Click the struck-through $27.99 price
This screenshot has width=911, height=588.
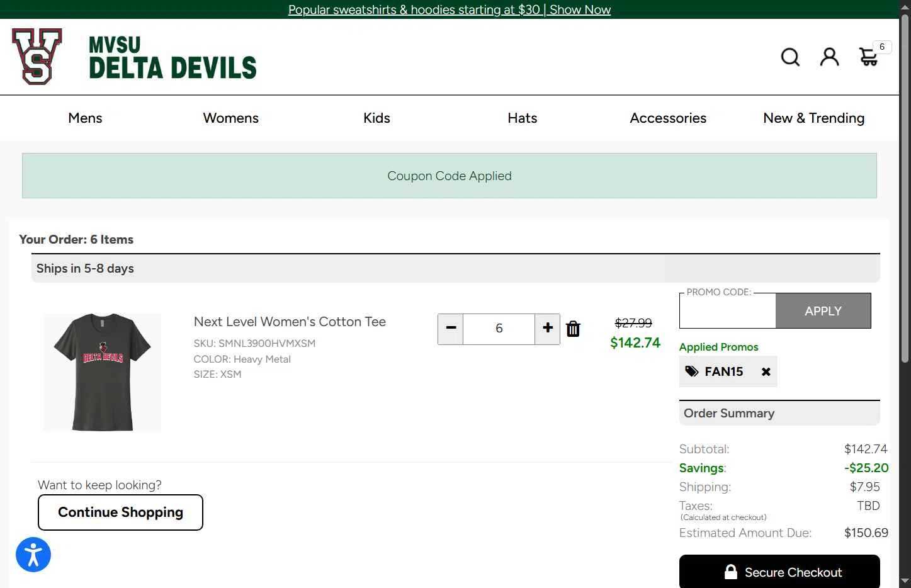point(633,323)
